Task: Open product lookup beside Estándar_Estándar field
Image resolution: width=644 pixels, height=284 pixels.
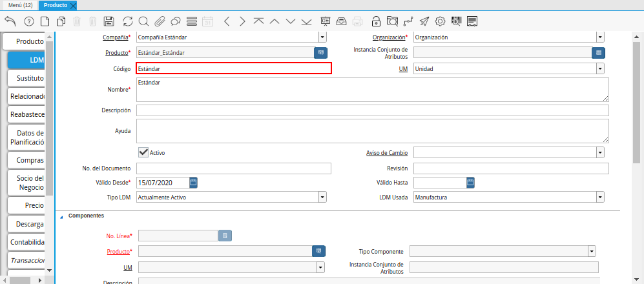Action: pyautogui.click(x=320, y=52)
